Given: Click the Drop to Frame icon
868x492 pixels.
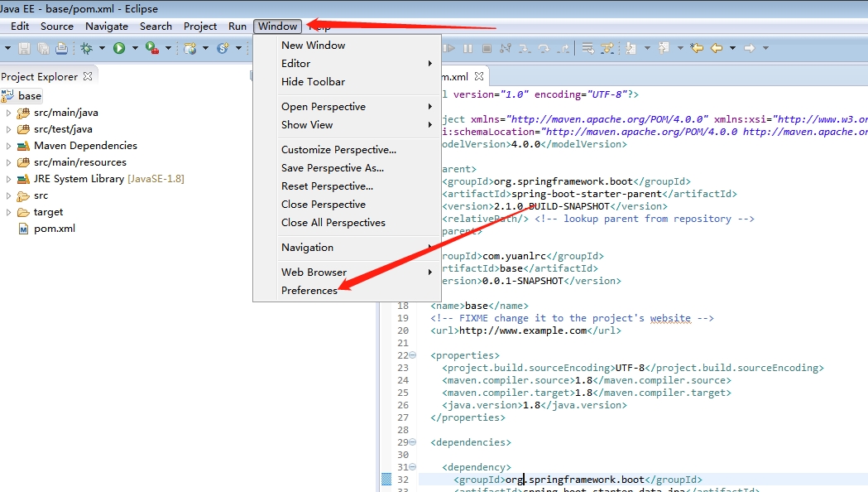Looking at the screenshot, I should (x=587, y=48).
